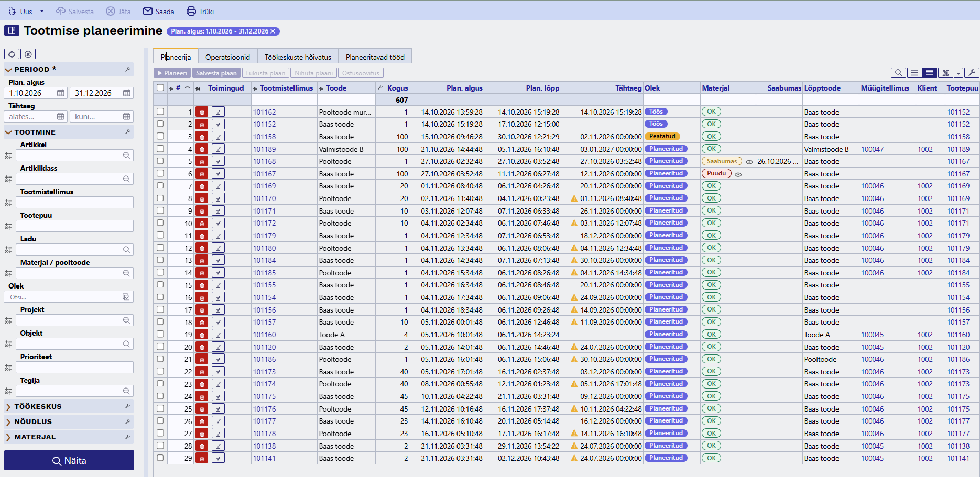Tick the checkbox for row 101158
The width and height of the screenshot is (980, 477).
(x=160, y=136)
